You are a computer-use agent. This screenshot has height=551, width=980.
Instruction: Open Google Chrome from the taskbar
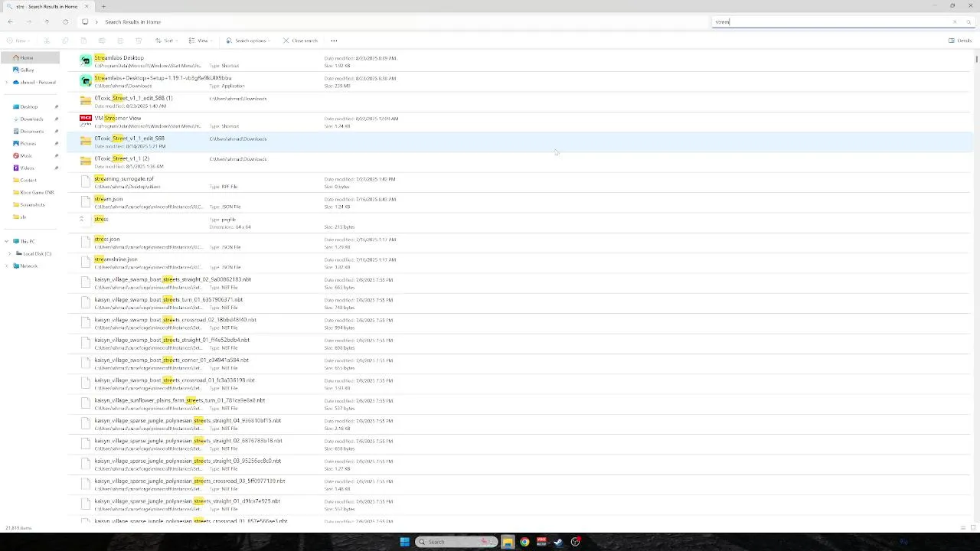coord(524,542)
